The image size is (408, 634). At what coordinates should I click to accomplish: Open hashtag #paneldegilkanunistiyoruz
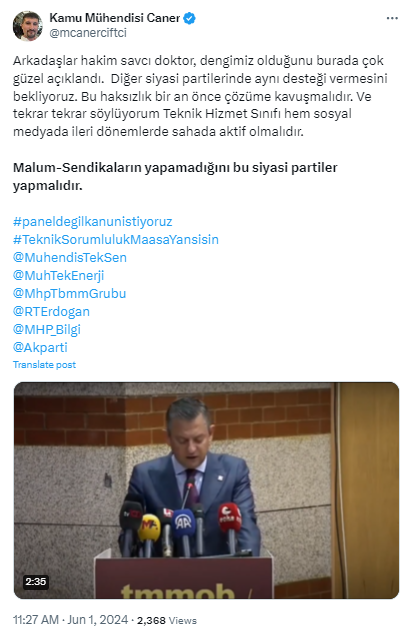click(x=93, y=222)
